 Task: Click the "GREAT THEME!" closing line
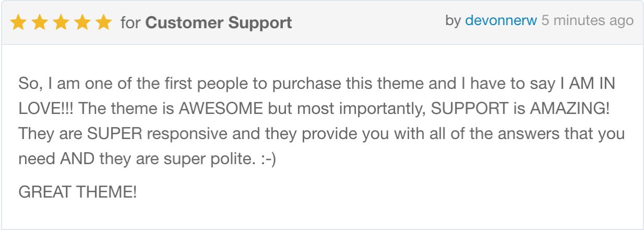[77, 192]
